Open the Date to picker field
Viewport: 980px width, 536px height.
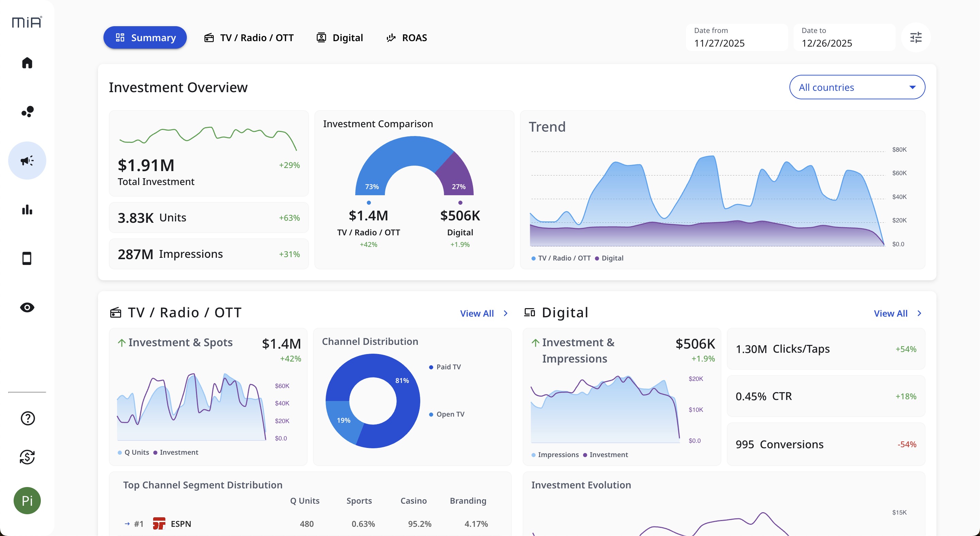tap(844, 37)
